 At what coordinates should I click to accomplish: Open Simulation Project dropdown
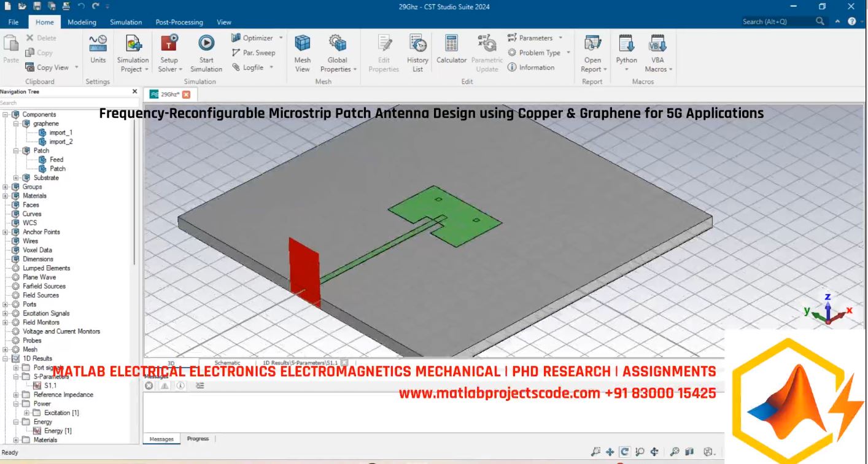(x=133, y=65)
